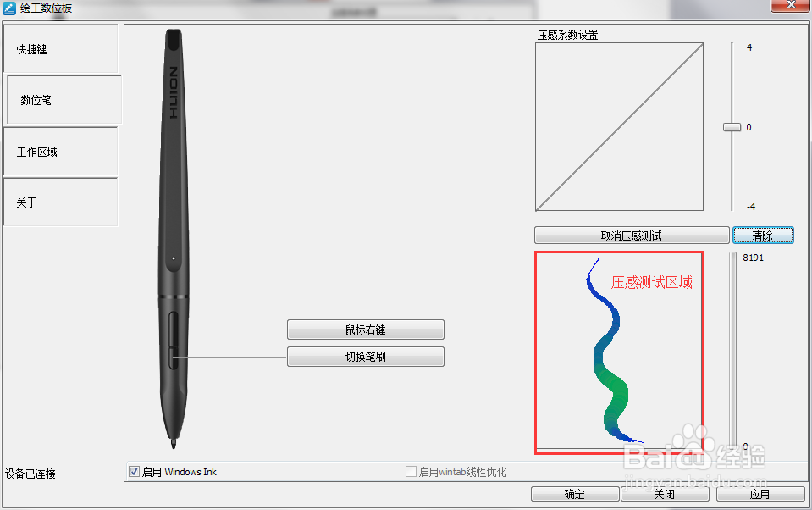This screenshot has width=812, height=510.
Task: Click the 绘王数位板 app icon in title bar
Action: pos(9,8)
